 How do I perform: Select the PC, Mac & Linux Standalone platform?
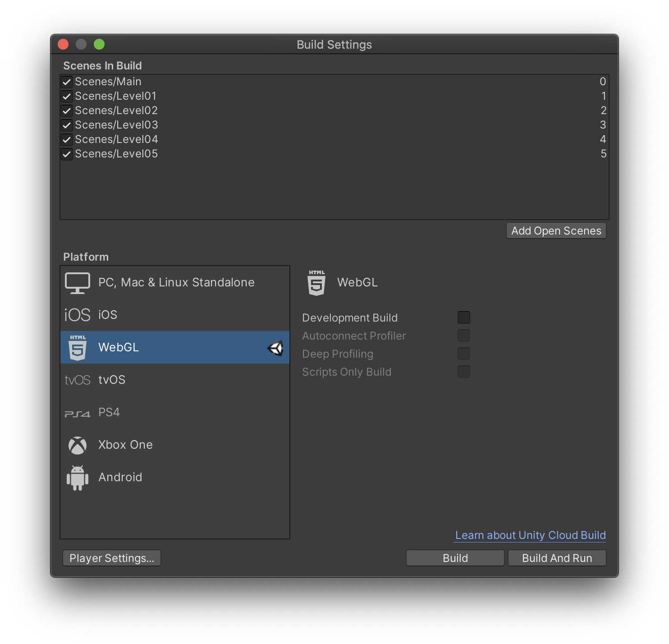pos(175,282)
